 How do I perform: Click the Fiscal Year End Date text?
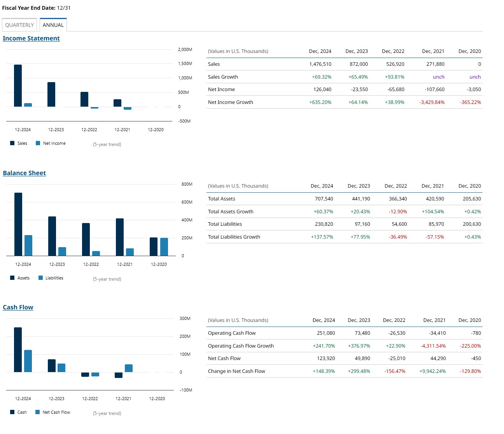click(37, 8)
